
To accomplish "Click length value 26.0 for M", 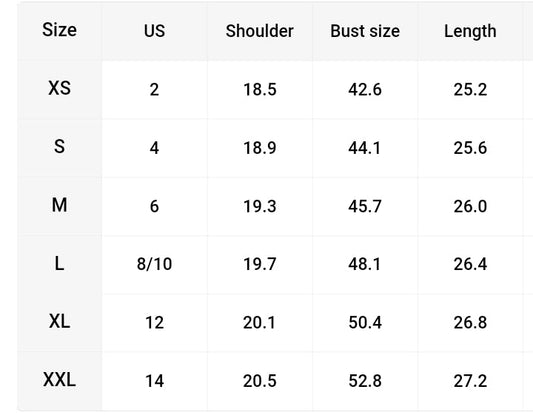I will click(470, 206).
